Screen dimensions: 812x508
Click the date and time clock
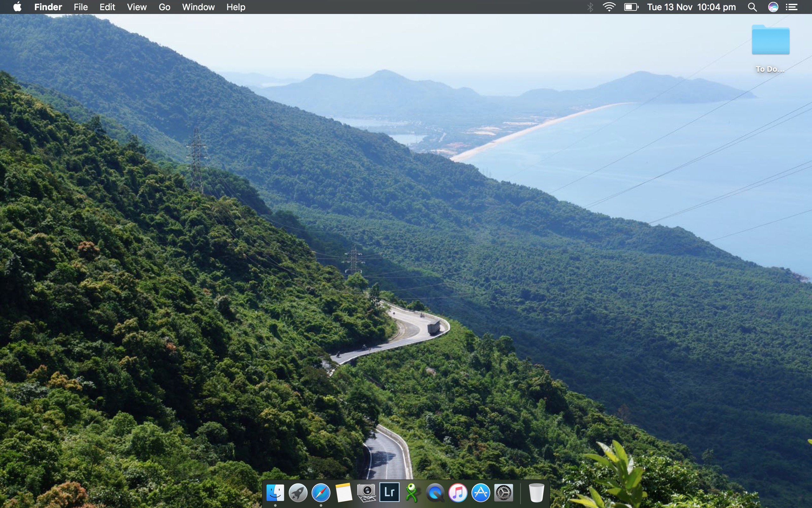tap(691, 7)
